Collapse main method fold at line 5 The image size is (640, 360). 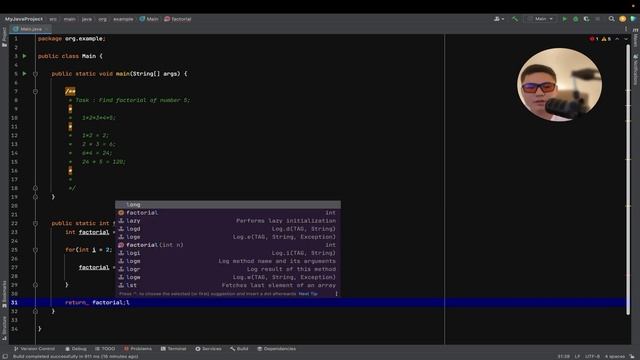pyautogui.click(x=36, y=74)
